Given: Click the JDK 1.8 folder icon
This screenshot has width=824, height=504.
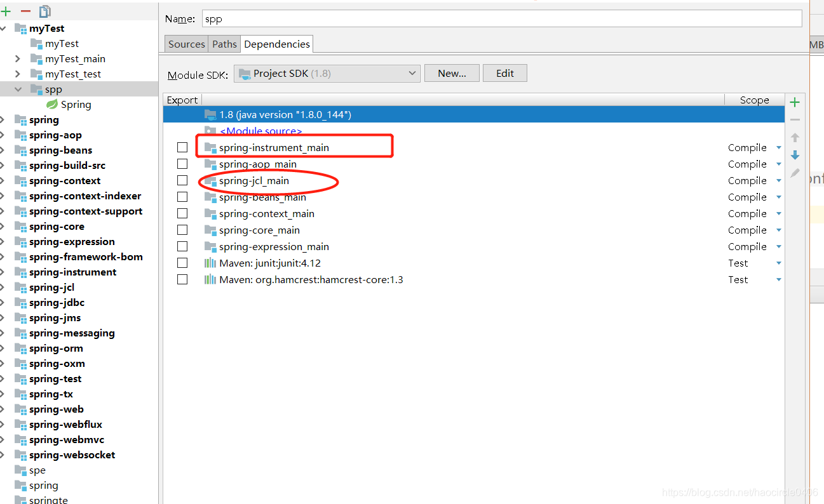Looking at the screenshot, I should (210, 115).
